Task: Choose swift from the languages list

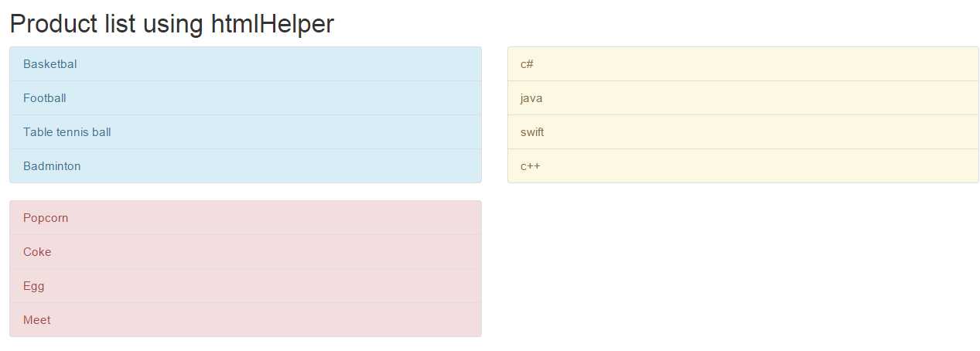Action: [532, 132]
